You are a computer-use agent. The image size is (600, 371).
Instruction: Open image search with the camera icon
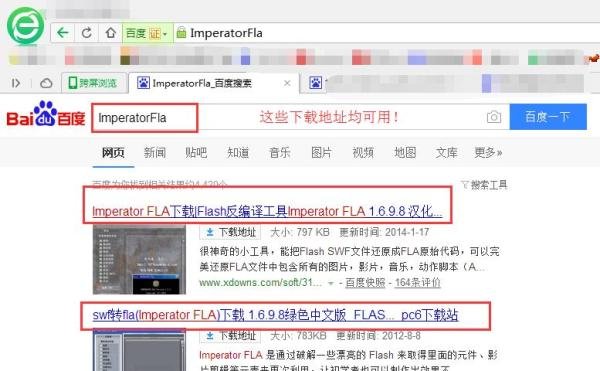coord(494,117)
